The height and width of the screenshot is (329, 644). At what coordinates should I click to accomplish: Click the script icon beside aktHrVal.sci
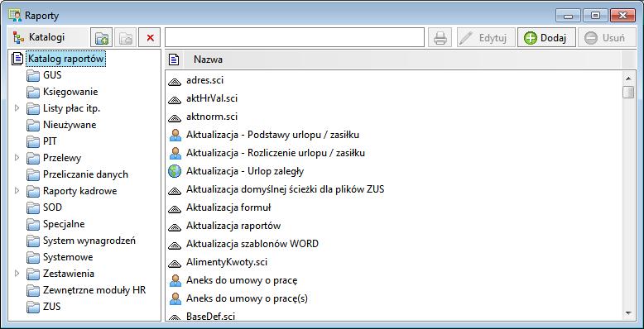point(175,99)
